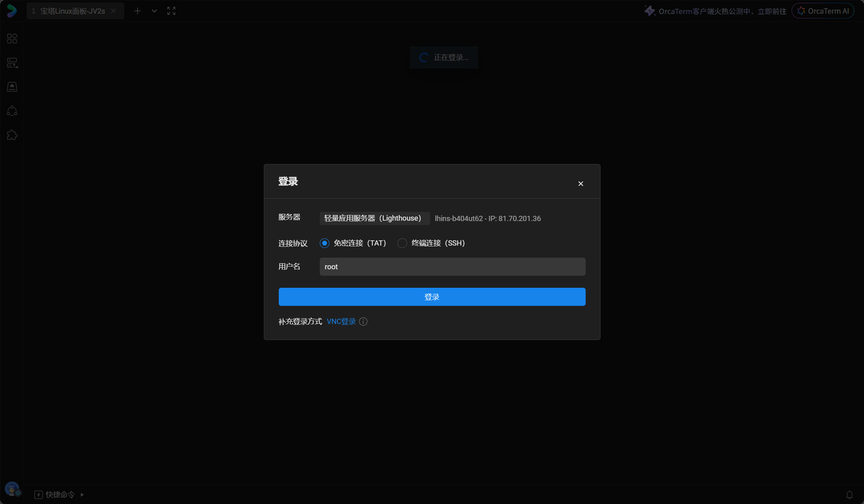Open the third sidebar drive icon
This screenshot has height=504, width=864.
point(12,87)
